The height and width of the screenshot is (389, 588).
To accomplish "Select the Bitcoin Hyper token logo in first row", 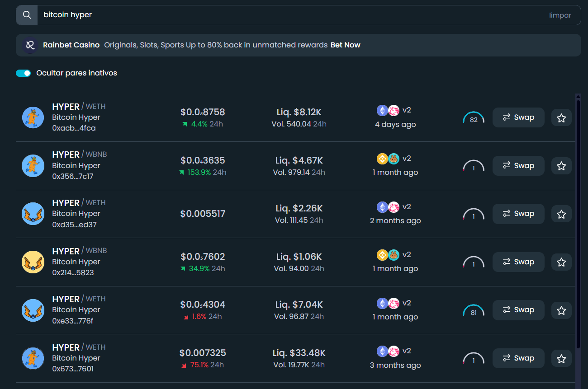I will click(33, 117).
